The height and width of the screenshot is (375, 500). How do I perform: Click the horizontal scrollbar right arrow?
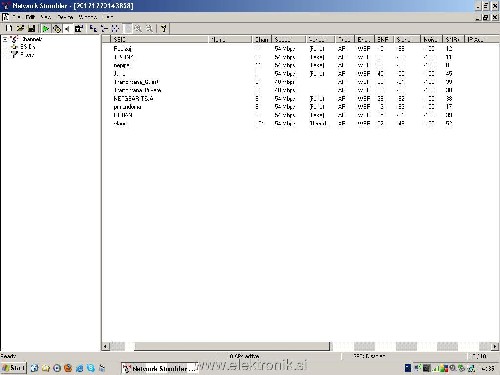(495, 347)
